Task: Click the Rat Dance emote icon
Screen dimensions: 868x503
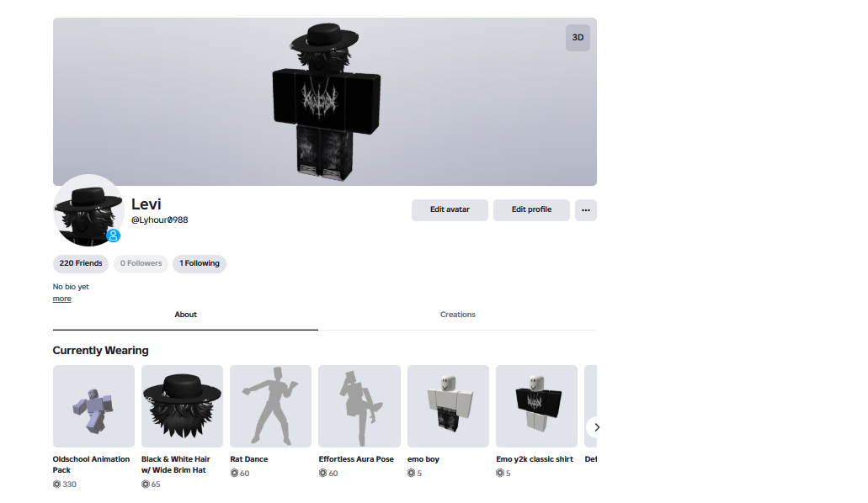Action: coord(271,406)
